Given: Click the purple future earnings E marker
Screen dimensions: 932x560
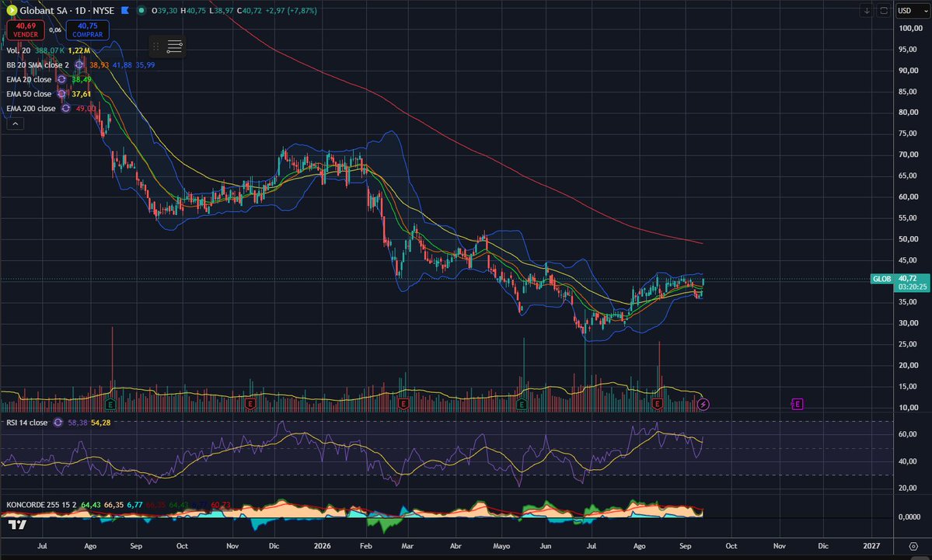Looking at the screenshot, I should 798,405.
